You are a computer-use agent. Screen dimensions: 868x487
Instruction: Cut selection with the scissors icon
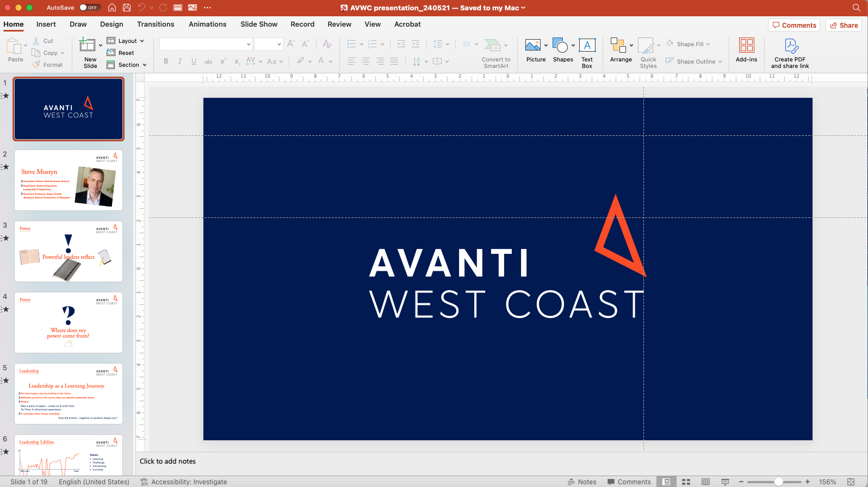click(36, 41)
